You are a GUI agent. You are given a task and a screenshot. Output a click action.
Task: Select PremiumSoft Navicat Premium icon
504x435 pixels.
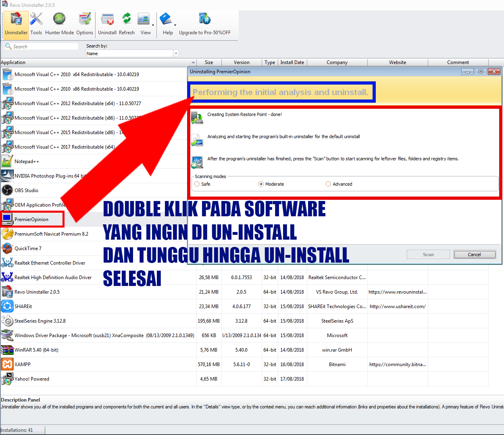[7, 234]
